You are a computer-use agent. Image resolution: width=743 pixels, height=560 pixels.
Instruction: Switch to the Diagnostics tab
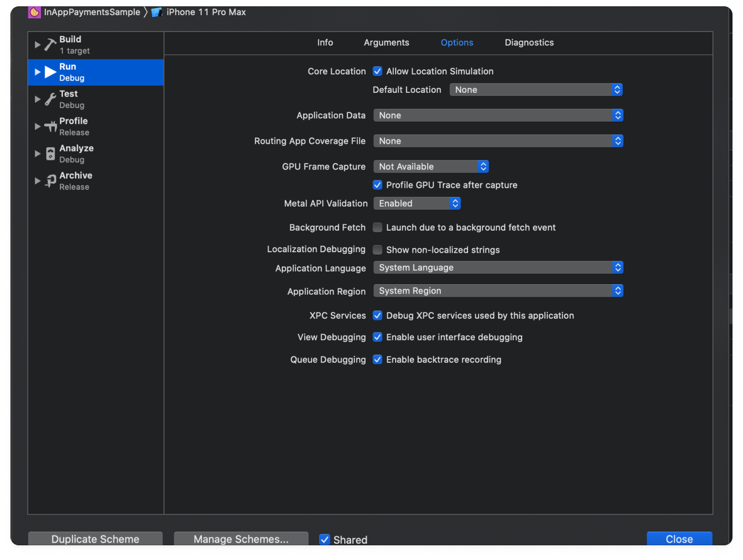click(x=529, y=42)
